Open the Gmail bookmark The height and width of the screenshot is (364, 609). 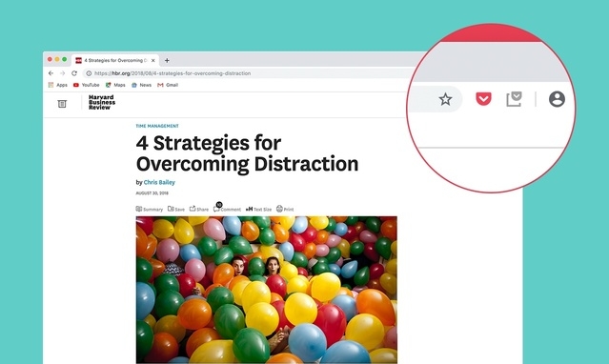pyautogui.click(x=168, y=85)
